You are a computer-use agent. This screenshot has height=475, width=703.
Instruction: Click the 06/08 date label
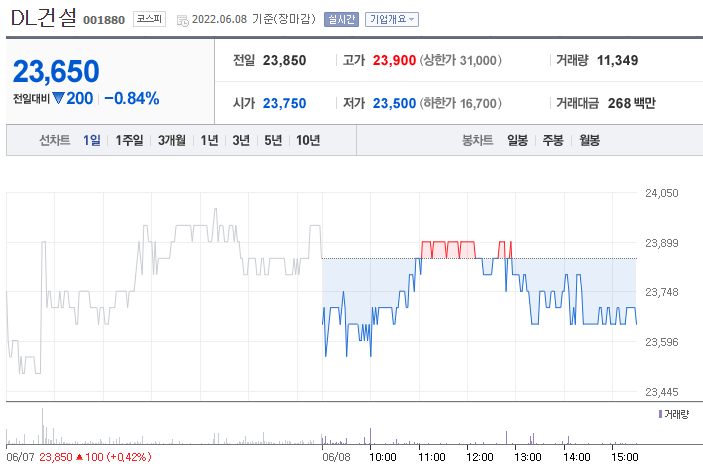tap(336, 457)
